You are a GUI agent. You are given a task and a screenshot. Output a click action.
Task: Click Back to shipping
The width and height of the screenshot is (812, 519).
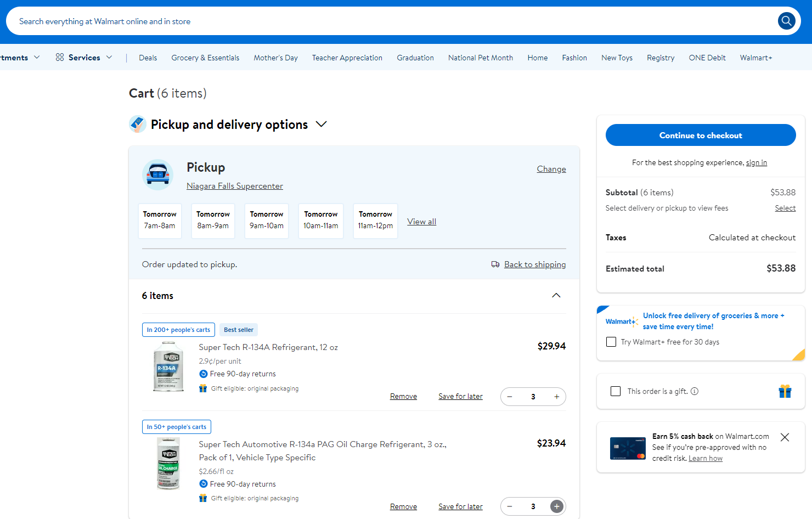[535, 264]
